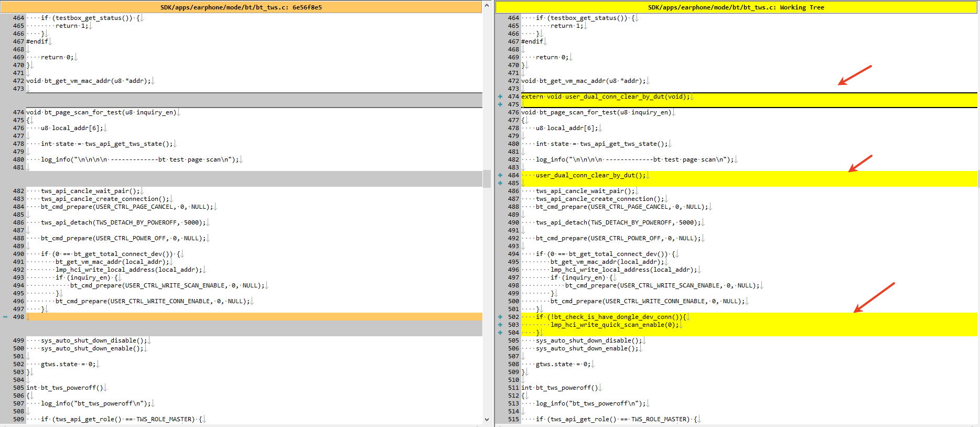980x427 pixels.
Task: Click the plus marker beside right-pane line 504
Action: 500,333
